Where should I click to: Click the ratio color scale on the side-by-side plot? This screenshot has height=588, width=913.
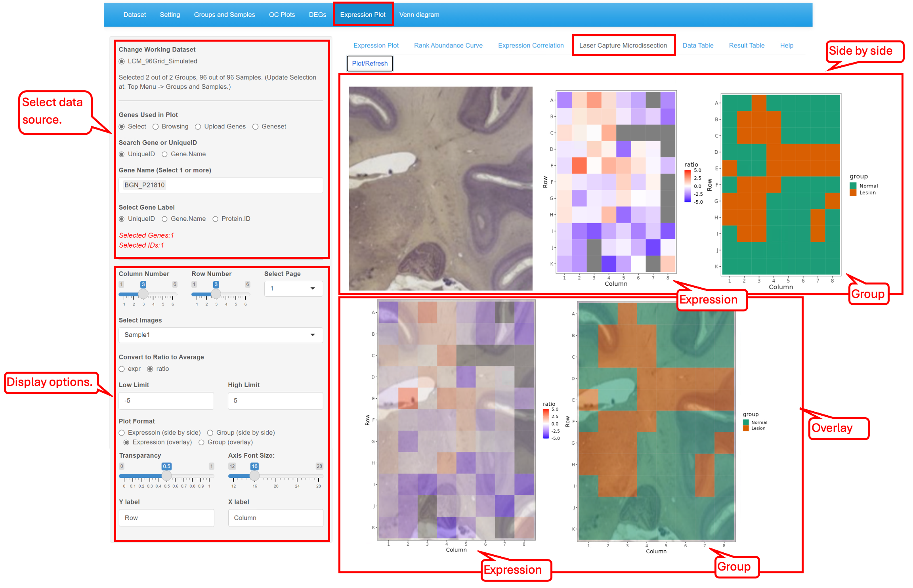[688, 186]
